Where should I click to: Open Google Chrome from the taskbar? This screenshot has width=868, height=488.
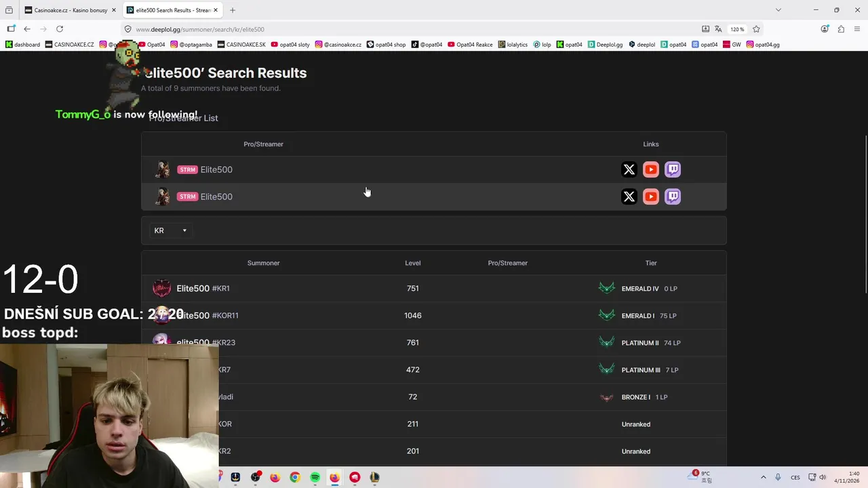coord(295,477)
